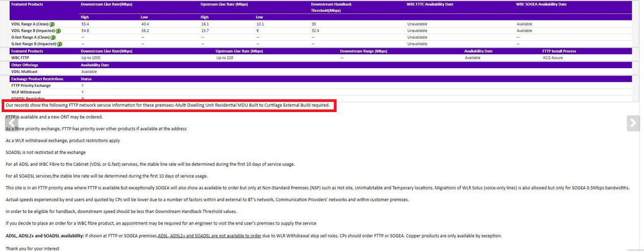This screenshot has width=644, height=251.
Task: Click the KCI2 Assure install process value
Action: 553,57
